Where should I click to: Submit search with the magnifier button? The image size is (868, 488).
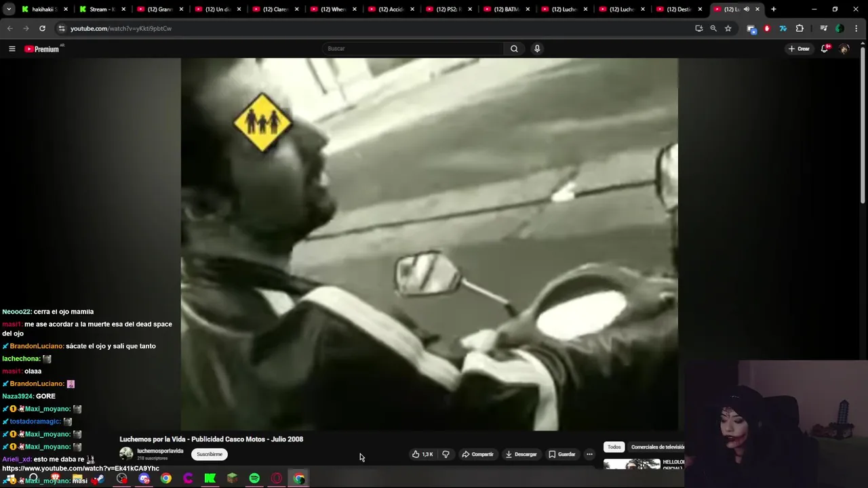pyautogui.click(x=514, y=49)
